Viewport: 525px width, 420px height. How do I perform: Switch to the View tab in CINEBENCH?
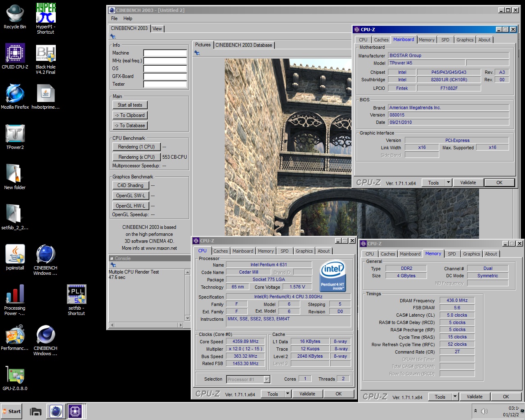pos(157,29)
